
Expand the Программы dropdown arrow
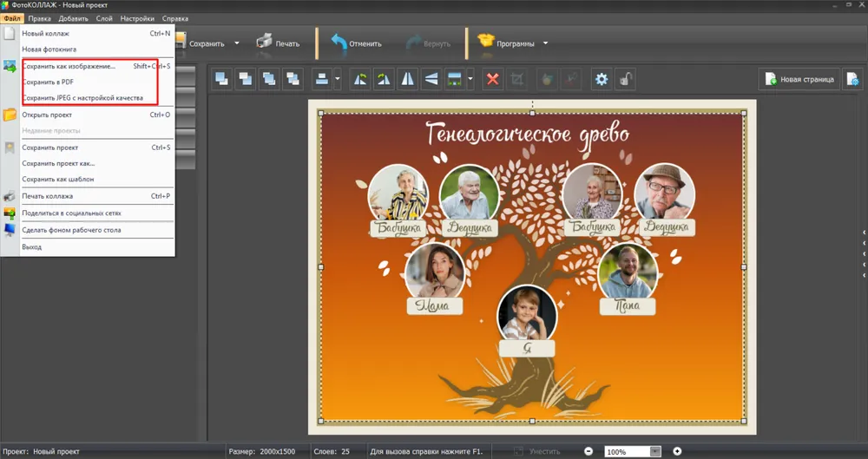(x=545, y=43)
